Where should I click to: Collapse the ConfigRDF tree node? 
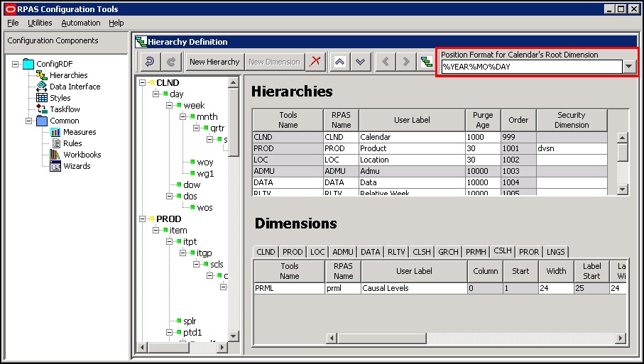[15, 64]
